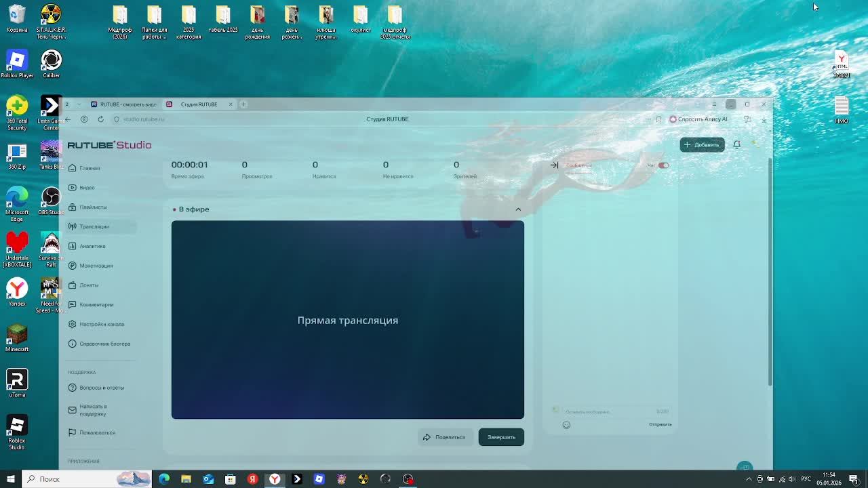The width and height of the screenshot is (868, 488).
Task: Close the Студия RUTUBE browser tab
Action: (231, 104)
